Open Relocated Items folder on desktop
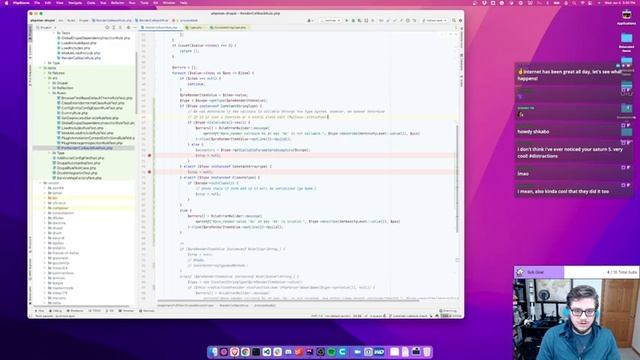640x360 pixels. pyautogui.click(x=627, y=42)
